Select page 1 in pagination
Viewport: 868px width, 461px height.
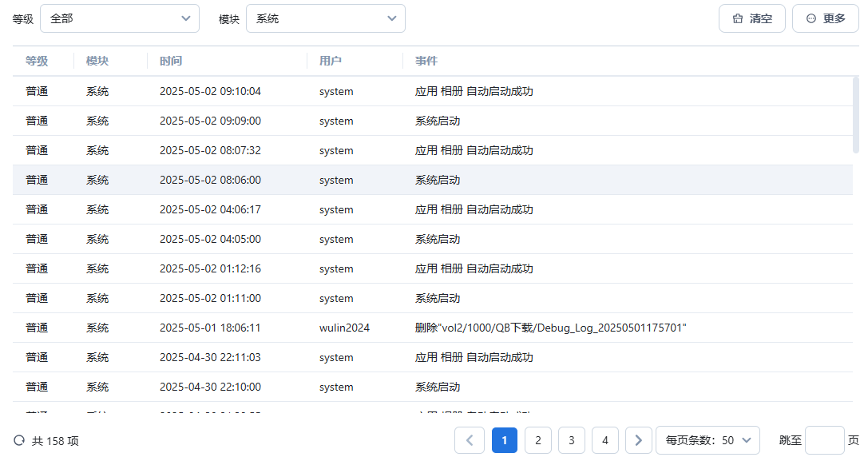(505, 440)
